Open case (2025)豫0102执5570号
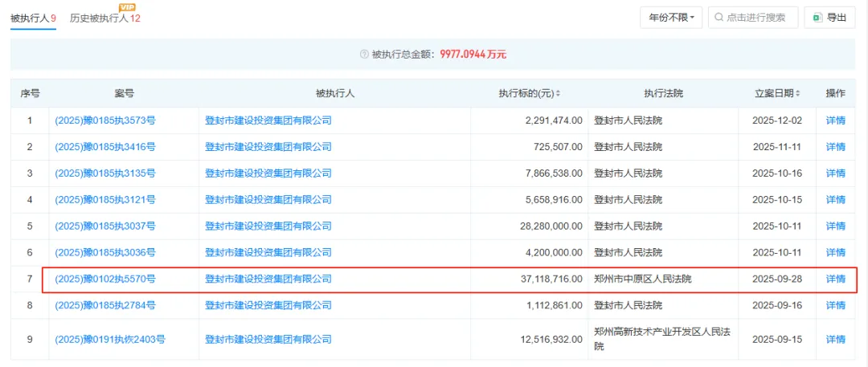 coord(105,279)
